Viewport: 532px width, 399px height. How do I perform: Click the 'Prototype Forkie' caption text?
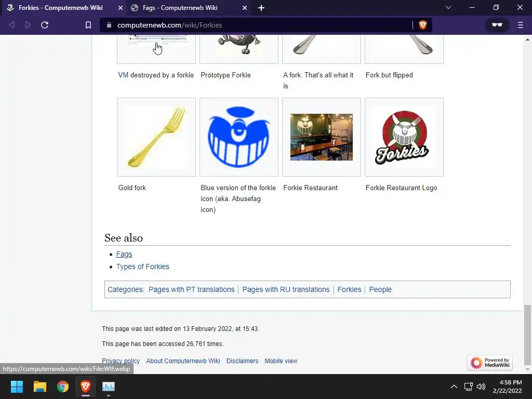click(x=225, y=75)
